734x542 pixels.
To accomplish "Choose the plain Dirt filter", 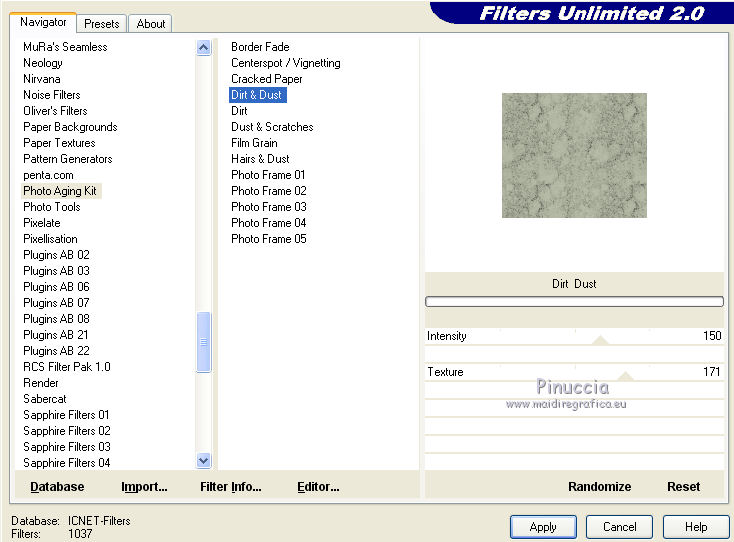I will (x=239, y=111).
